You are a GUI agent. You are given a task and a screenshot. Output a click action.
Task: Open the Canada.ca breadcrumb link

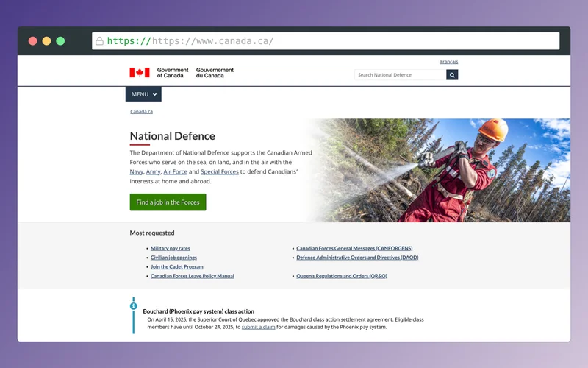[141, 112]
